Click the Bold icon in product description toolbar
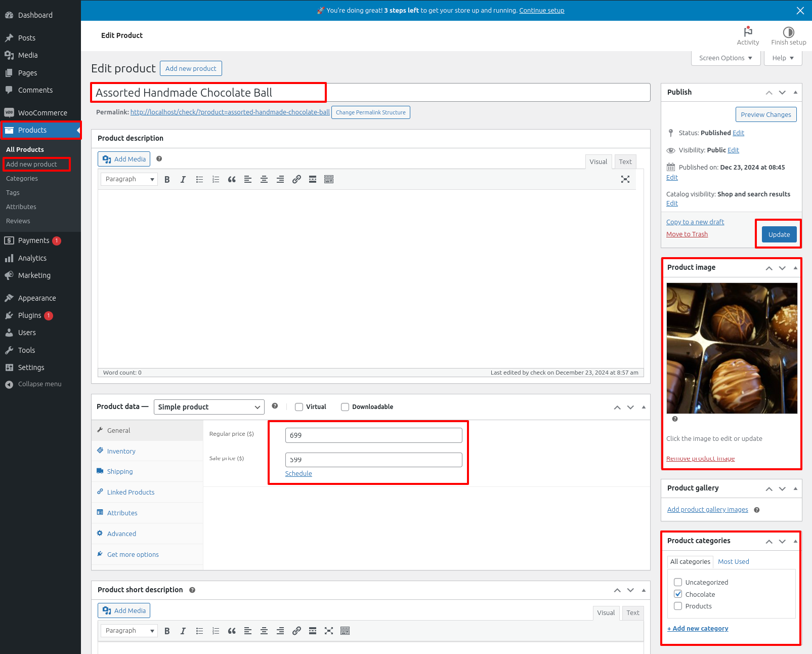Viewport: 812px width, 654px height. coord(167,179)
